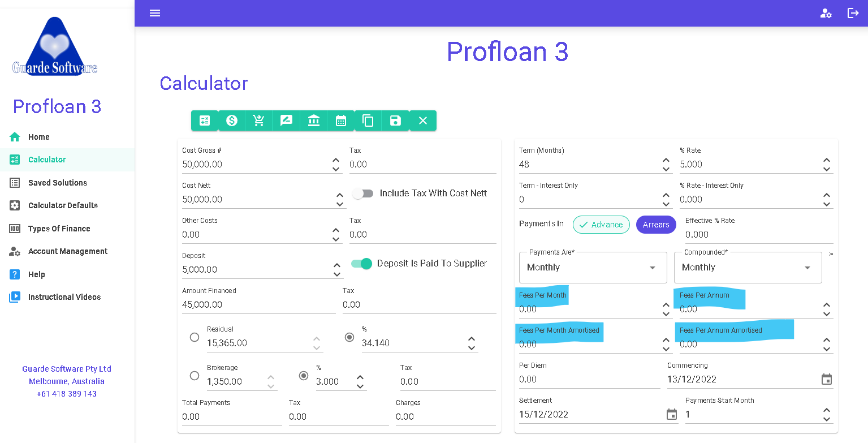
Task: Click the Tax field beside Other Costs
Action: (x=423, y=235)
